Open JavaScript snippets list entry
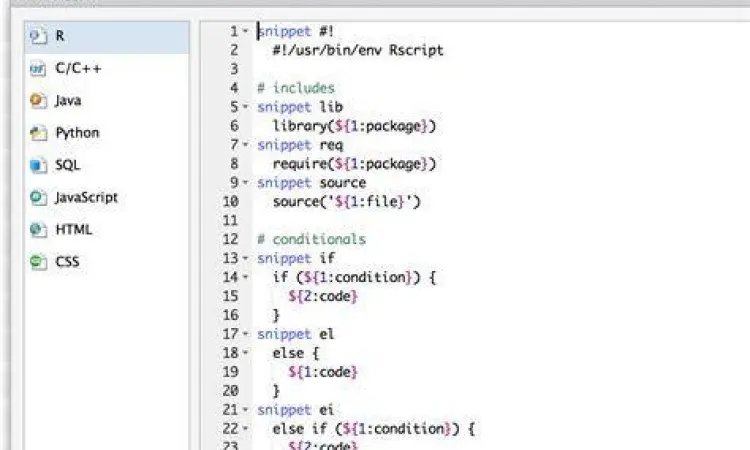 point(107,198)
